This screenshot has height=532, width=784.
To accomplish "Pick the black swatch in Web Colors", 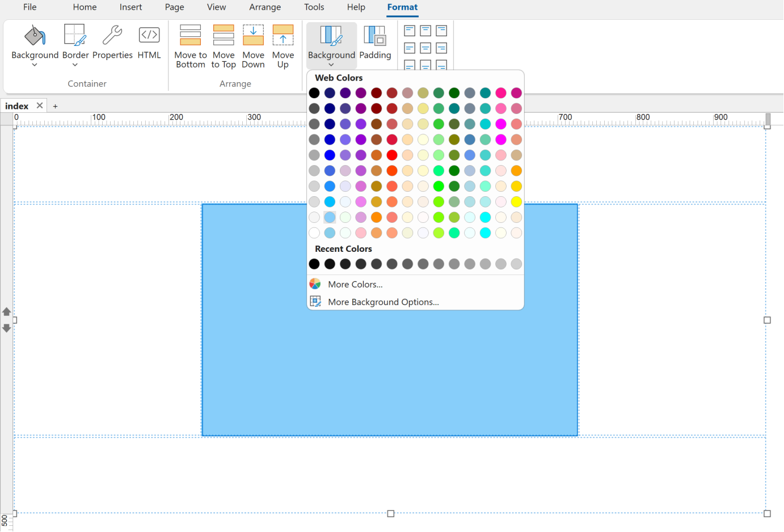I will click(314, 93).
